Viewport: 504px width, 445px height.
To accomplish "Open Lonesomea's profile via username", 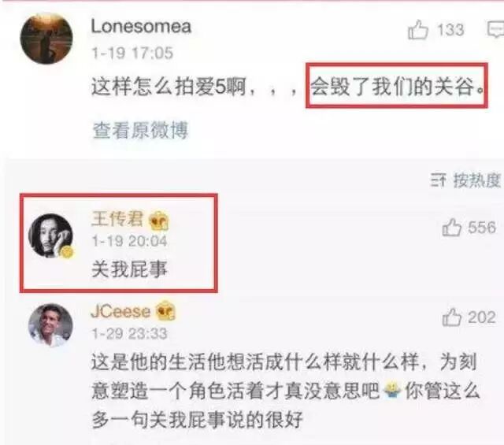I will tap(141, 26).
